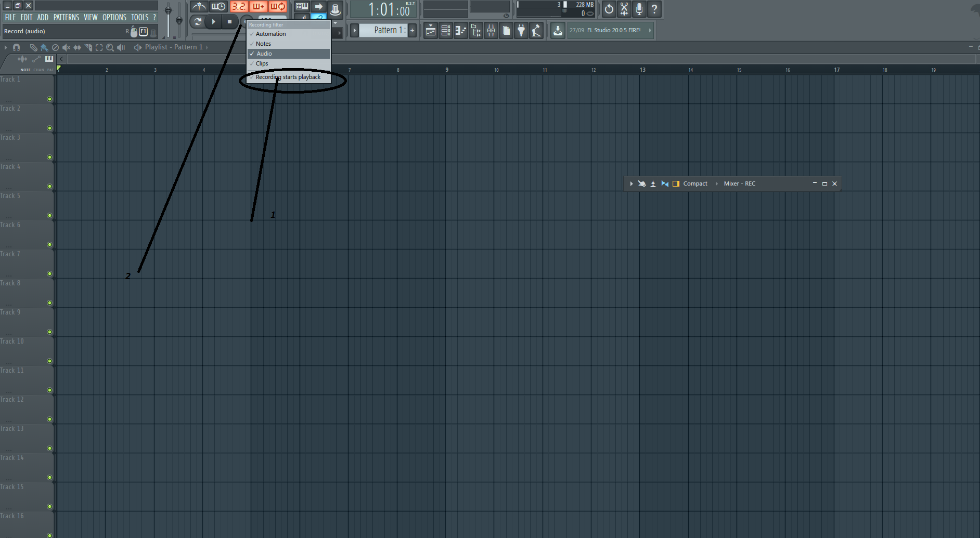The image size is (980, 538).
Task: Open the audio editor scissors icon
Action: 624,9
